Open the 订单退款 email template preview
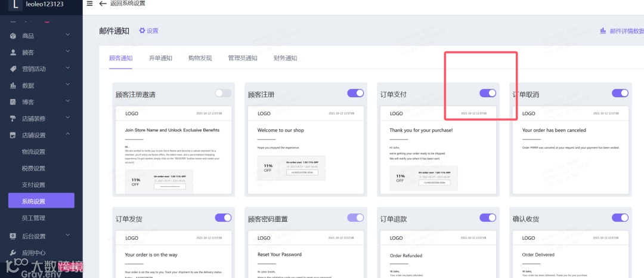 click(438, 254)
